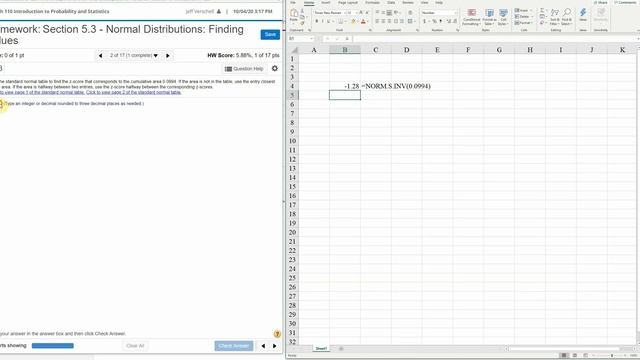Viewport: 640px width, 360px height.
Task: Click bottom next question arrow
Action: (x=274, y=346)
